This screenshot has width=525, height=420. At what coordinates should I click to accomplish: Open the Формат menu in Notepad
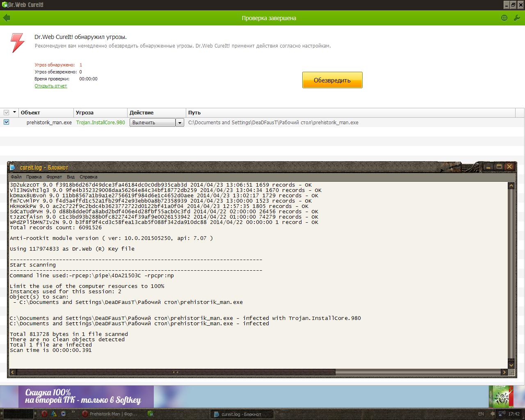click(54, 177)
